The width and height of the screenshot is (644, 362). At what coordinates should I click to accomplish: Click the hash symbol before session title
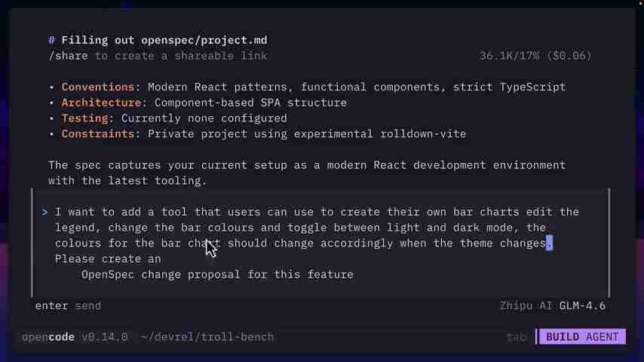[x=51, y=40]
